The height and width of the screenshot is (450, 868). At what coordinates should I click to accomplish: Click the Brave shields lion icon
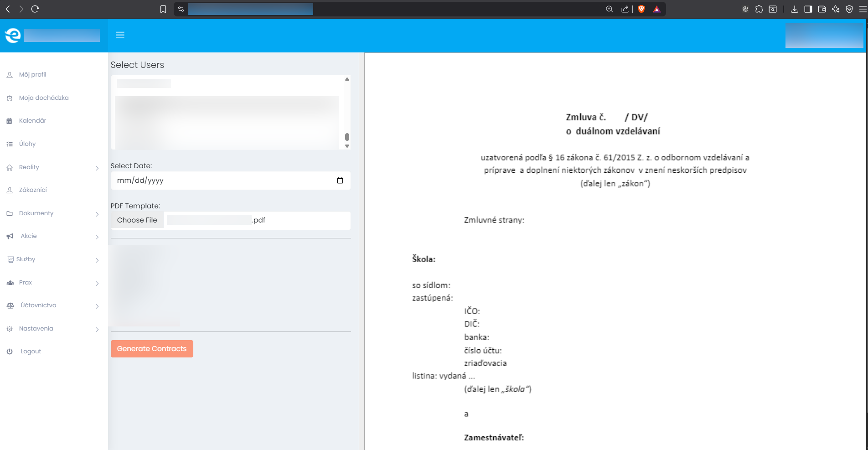pos(641,9)
